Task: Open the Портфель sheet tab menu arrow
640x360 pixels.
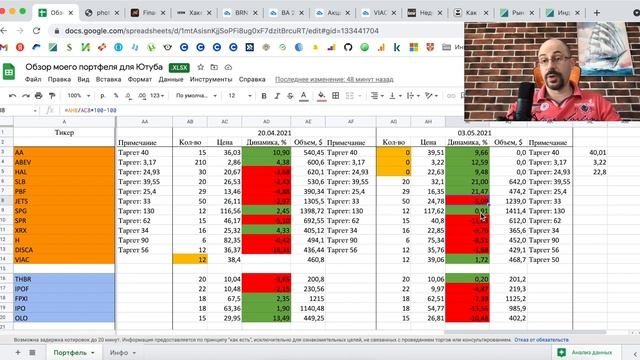Action: click(x=93, y=353)
